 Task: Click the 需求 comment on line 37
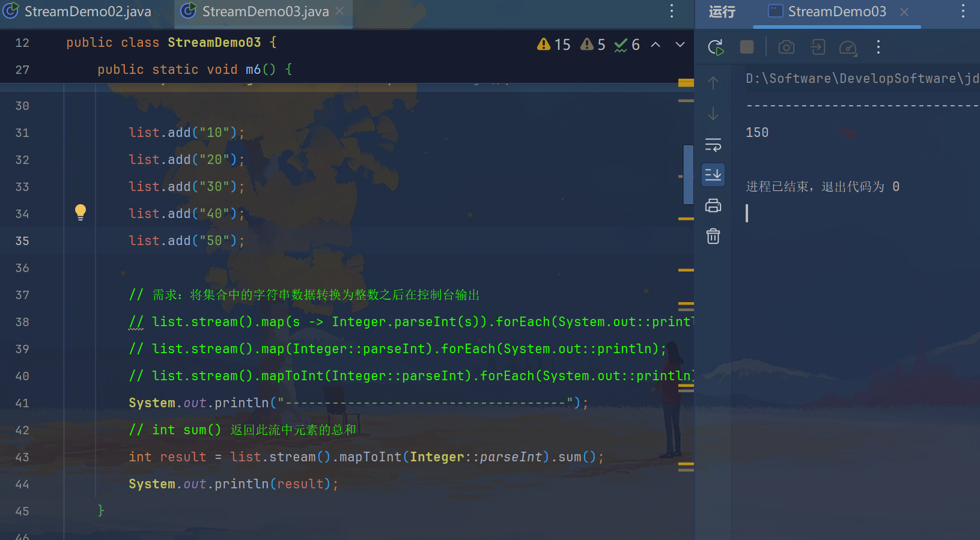click(304, 295)
